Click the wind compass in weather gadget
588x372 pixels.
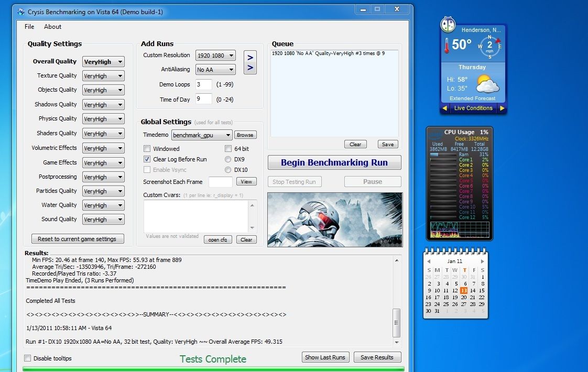[489, 47]
